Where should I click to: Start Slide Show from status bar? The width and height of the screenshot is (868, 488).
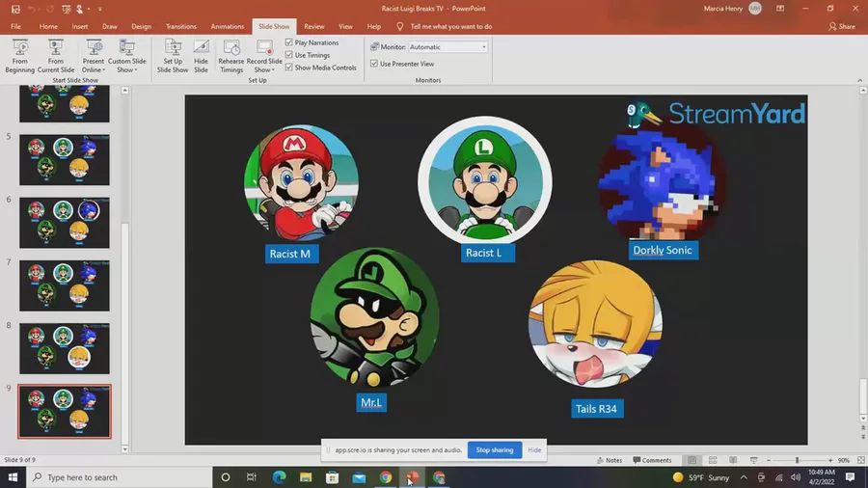[x=753, y=460]
